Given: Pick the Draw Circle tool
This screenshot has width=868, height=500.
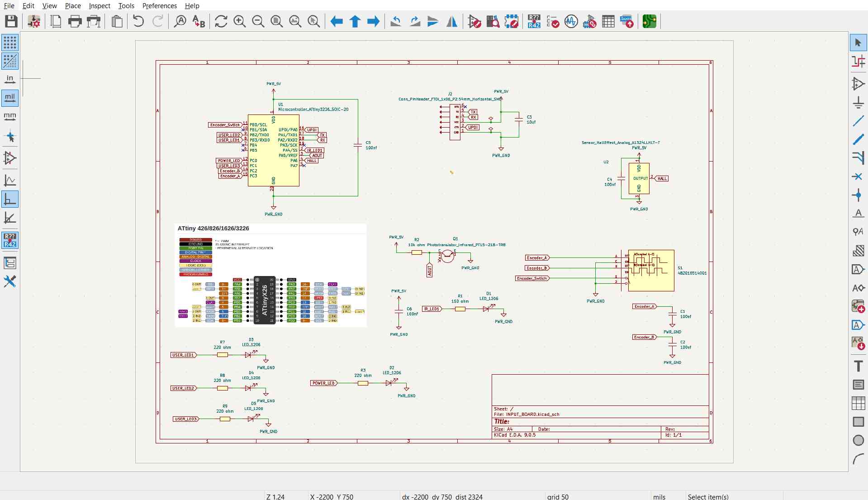Looking at the screenshot, I should pos(858,440).
